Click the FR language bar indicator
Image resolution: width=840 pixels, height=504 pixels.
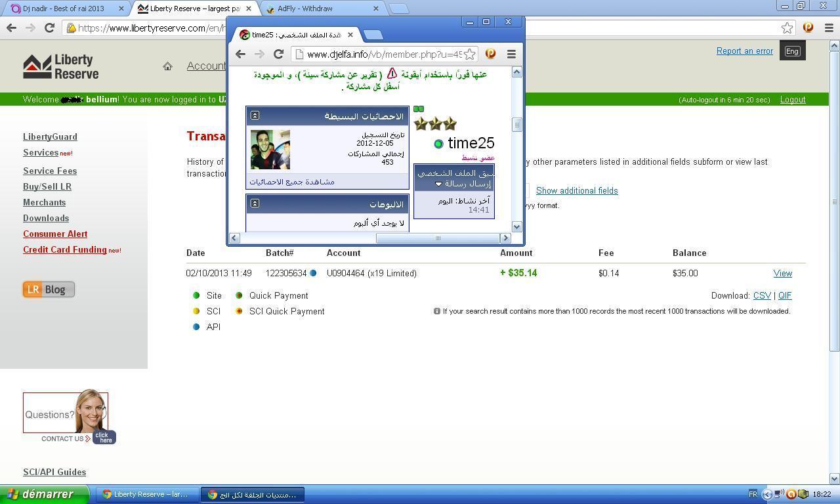point(753,494)
